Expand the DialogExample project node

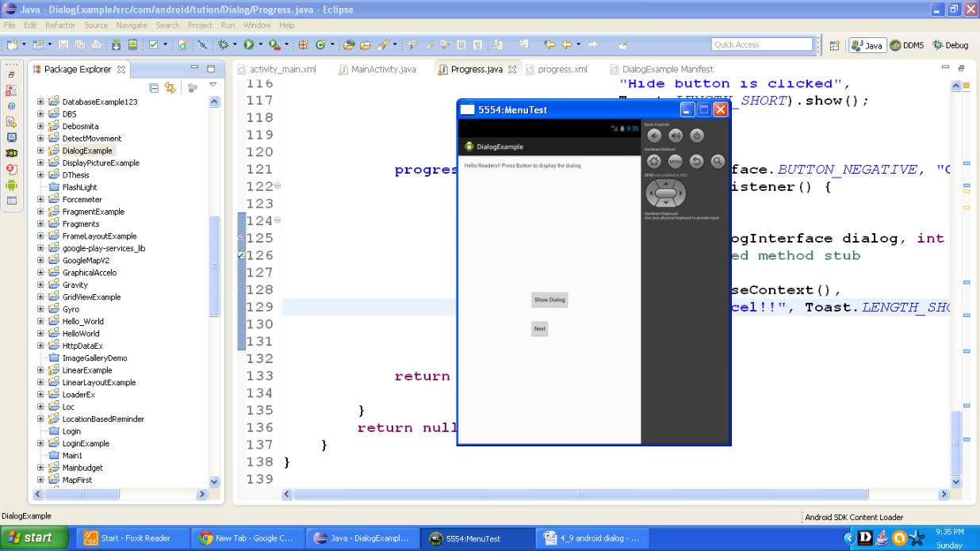[x=40, y=151]
